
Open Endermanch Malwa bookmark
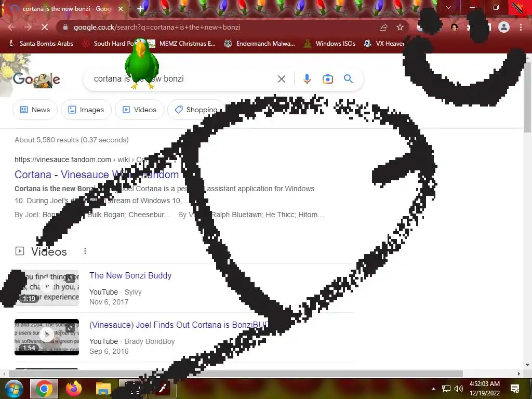260,44
